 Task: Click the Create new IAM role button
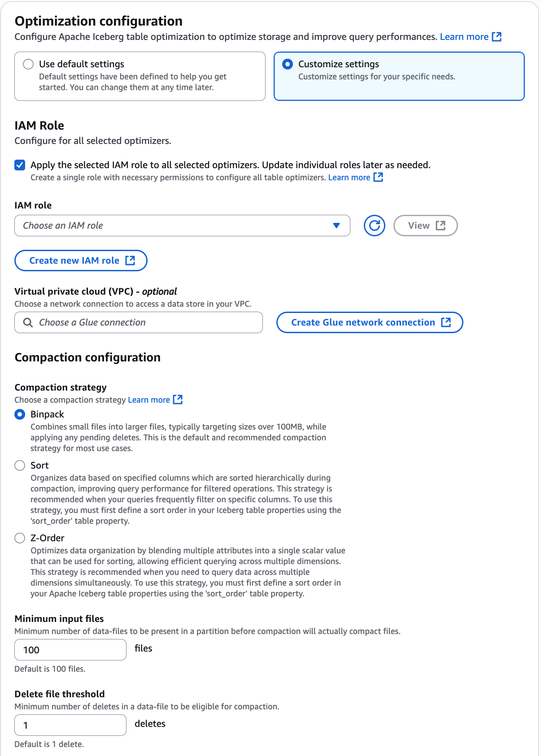[81, 260]
